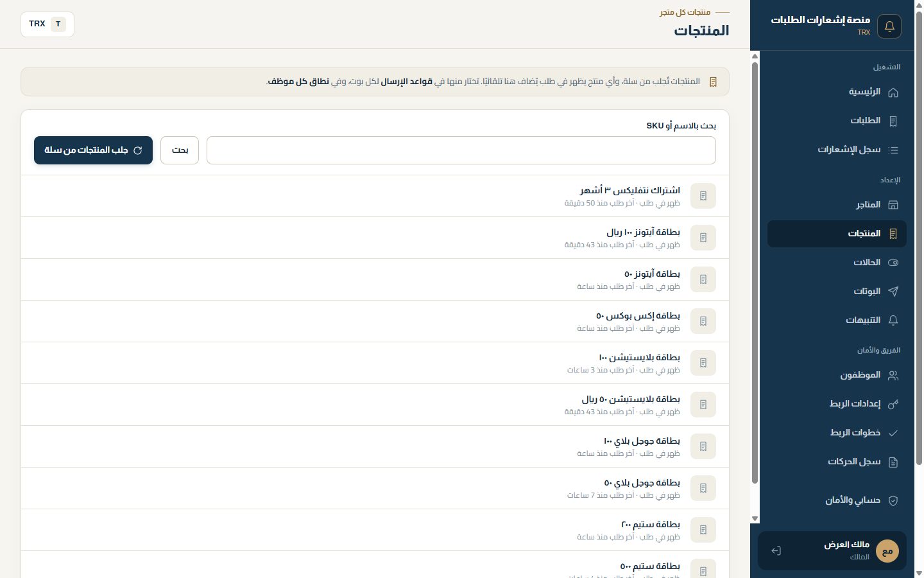
Task: Go to الطلبات in the sidebar
Action: [x=837, y=121]
